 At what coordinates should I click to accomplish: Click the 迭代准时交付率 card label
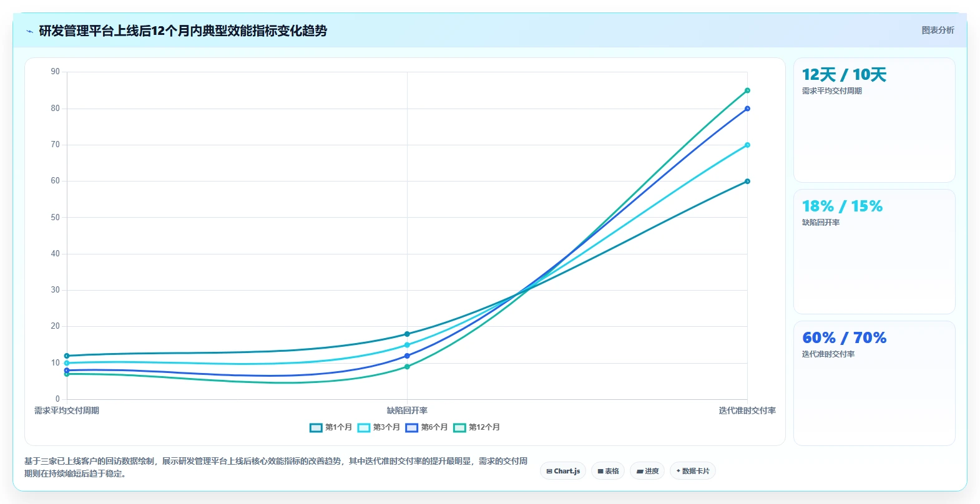coord(828,354)
